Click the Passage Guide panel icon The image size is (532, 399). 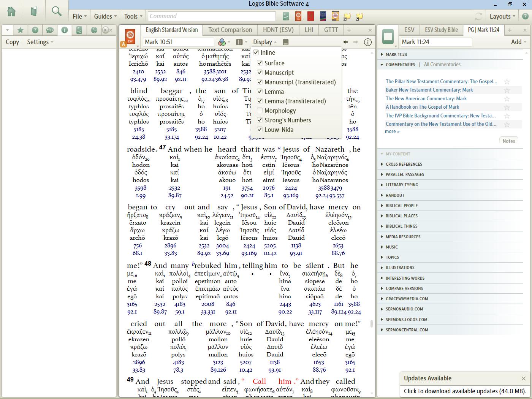click(388, 36)
